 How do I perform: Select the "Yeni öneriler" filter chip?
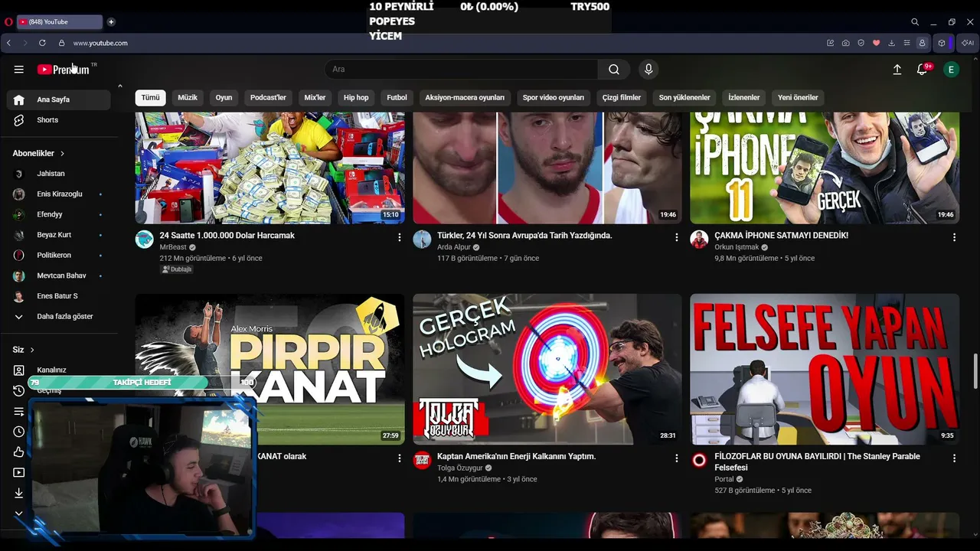pos(798,98)
